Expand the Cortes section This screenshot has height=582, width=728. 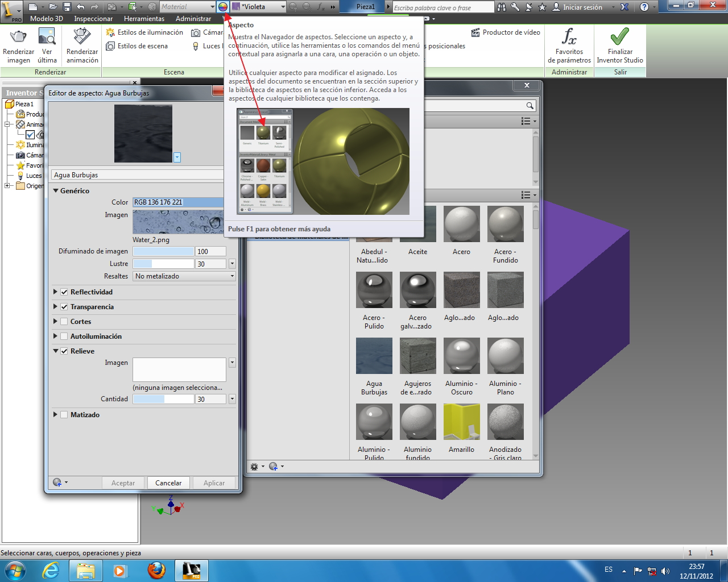(x=56, y=322)
